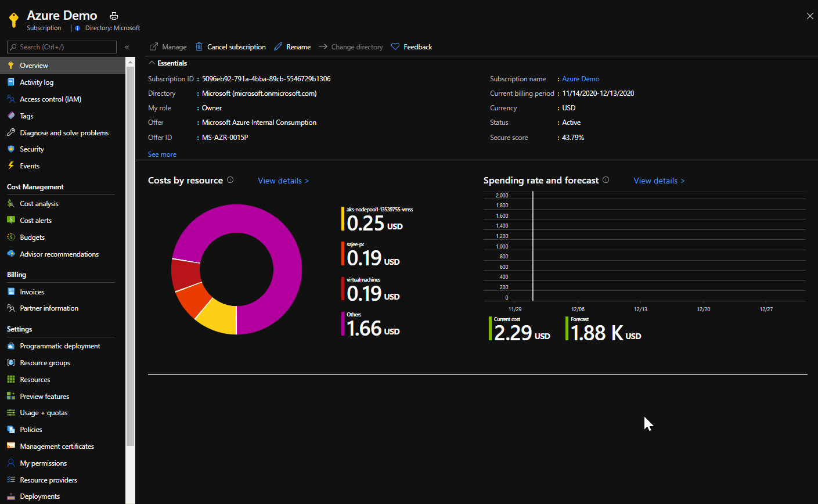Click the Directory info icon in header
818x504 pixels.
pyautogui.click(x=78, y=28)
